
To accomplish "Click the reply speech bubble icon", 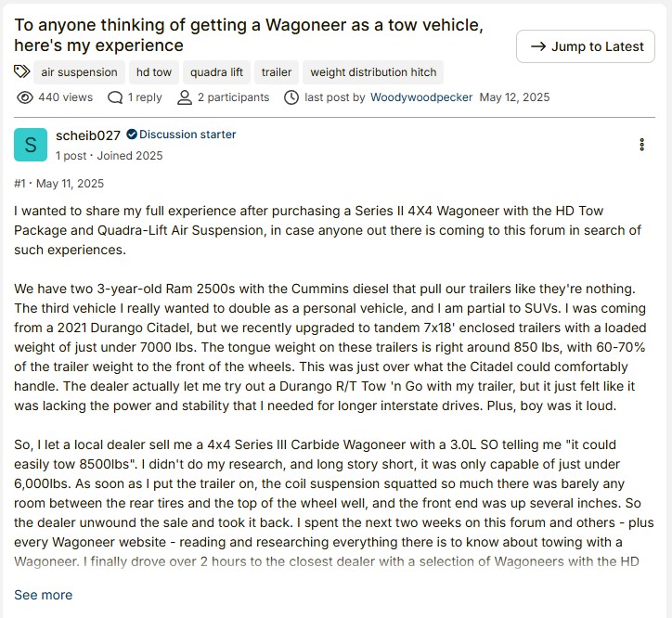I will (x=115, y=97).
